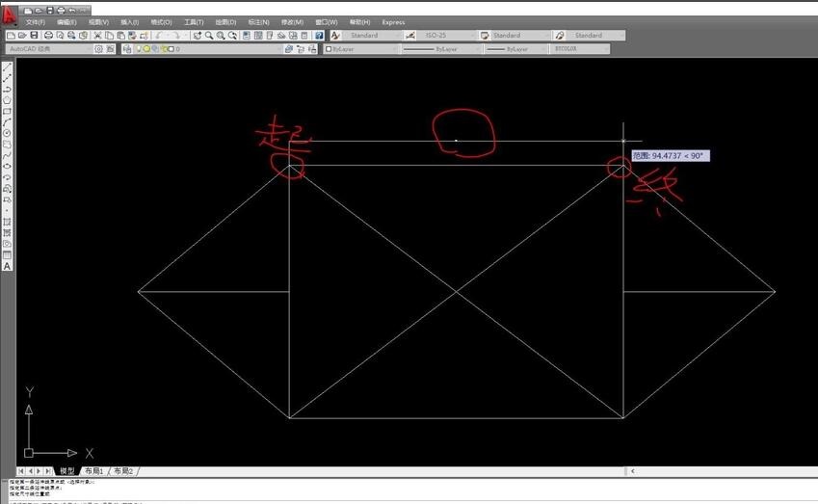Open the Properties palette icon

pyautogui.click(x=247, y=36)
